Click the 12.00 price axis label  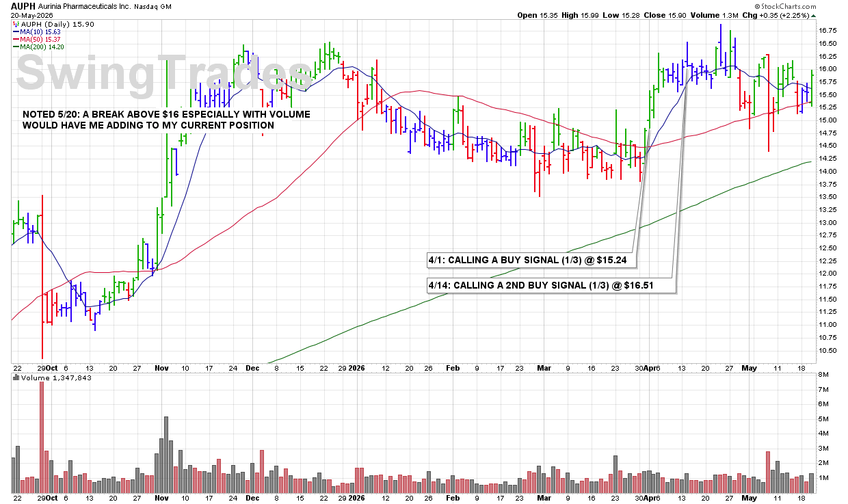[829, 274]
